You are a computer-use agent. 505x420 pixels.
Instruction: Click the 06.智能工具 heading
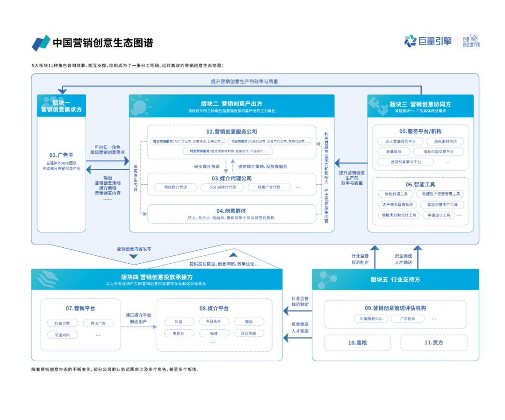point(420,184)
